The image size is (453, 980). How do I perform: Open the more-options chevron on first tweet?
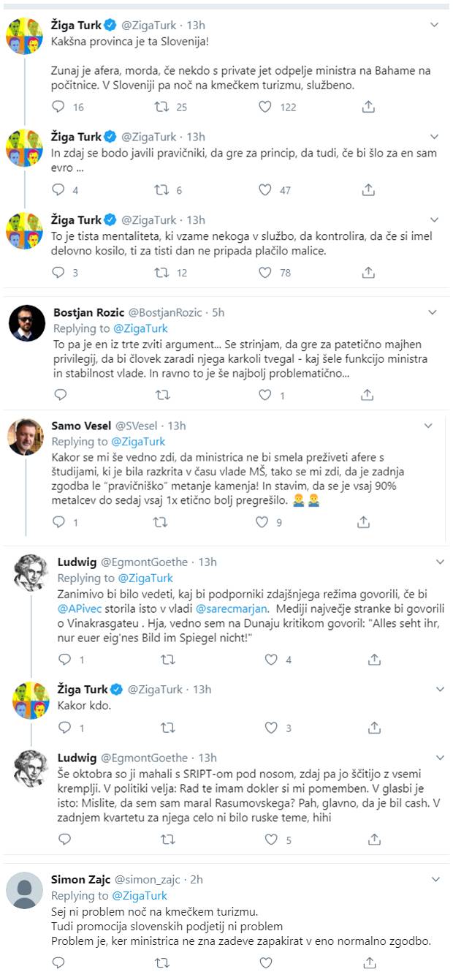point(435,25)
